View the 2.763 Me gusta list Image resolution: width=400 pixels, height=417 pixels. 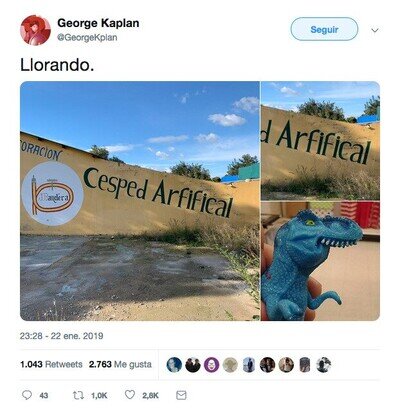(120, 364)
